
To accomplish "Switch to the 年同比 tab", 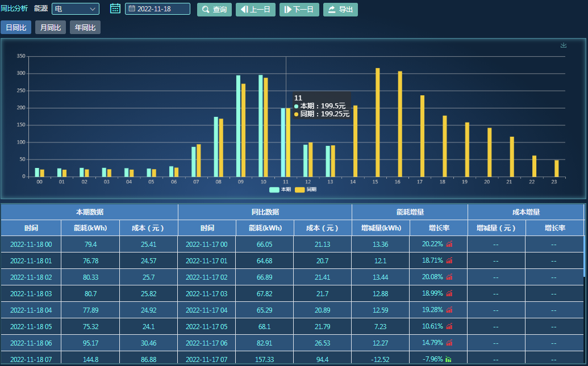I will pos(85,28).
